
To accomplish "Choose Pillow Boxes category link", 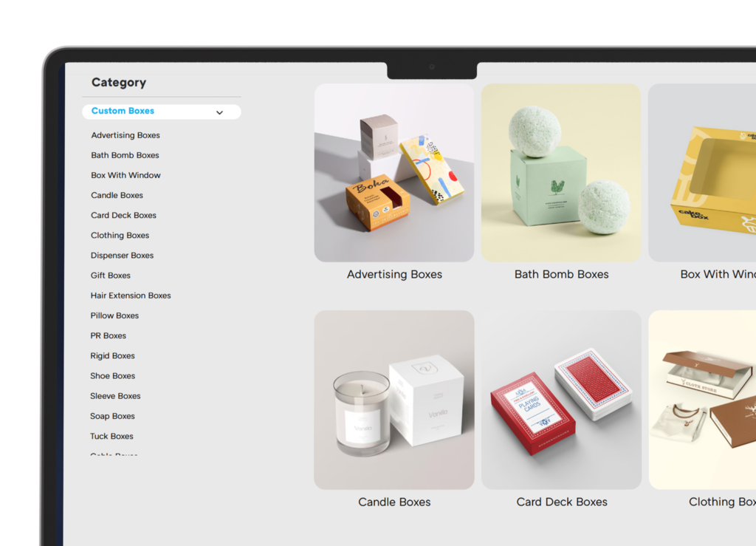I will click(x=114, y=316).
